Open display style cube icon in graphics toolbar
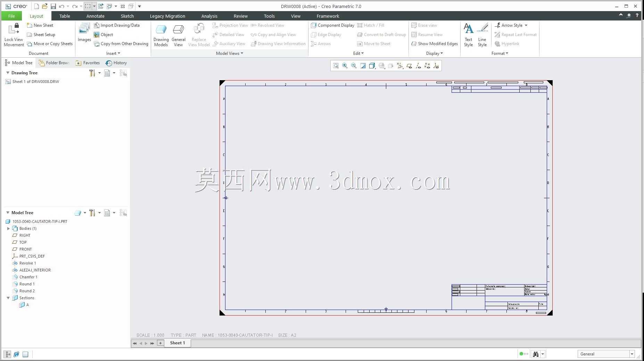 tap(372, 66)
